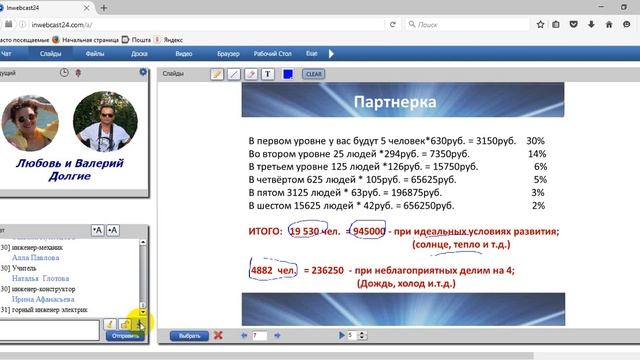The height and width of the screenshot is (360, 640).
Task: Click the chat message input field
Action: pyautogui.click(x=49, y=330)
